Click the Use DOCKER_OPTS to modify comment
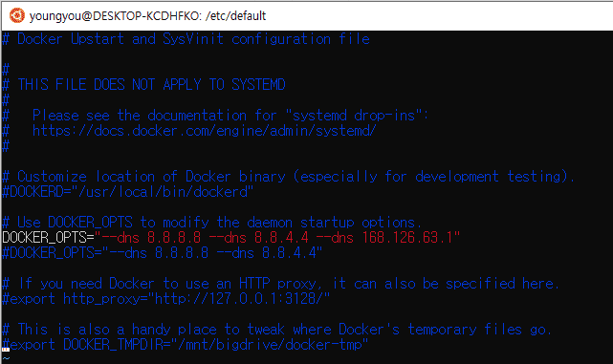The width and height of the screenshot is (613, 364). pos(211,223)
